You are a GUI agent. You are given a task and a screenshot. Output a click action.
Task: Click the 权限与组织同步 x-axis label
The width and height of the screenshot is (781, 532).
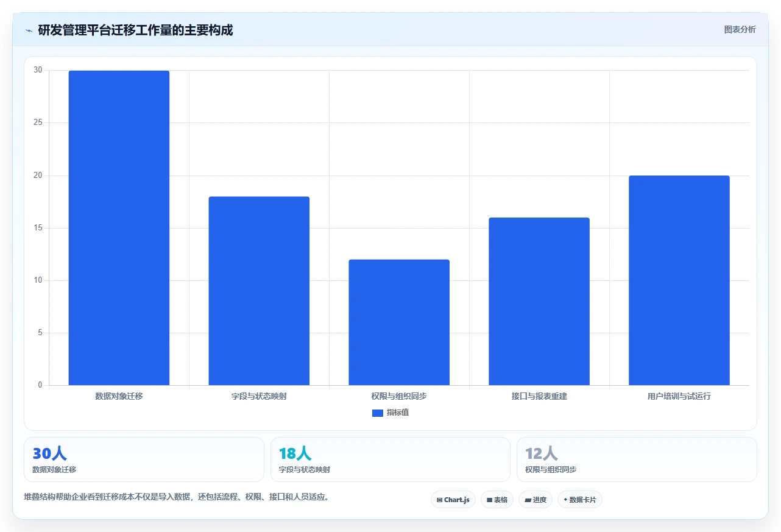[399, 396]
